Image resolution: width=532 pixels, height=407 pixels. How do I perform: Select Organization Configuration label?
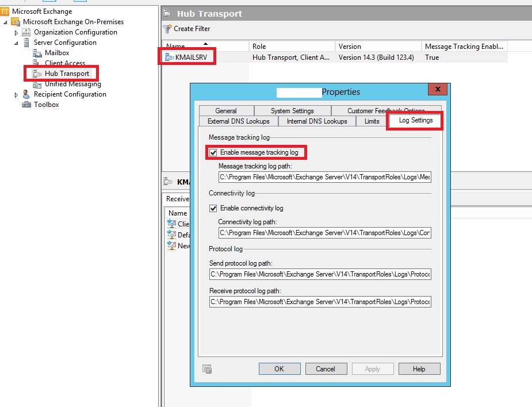click(76, 32)
